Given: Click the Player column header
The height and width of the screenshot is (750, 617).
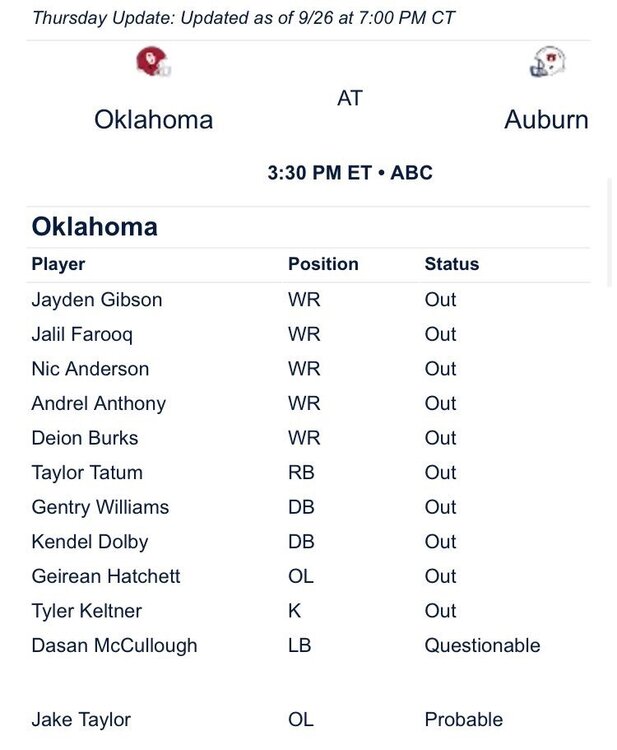Looking at the screenshot, I should (x=58, y=264).
